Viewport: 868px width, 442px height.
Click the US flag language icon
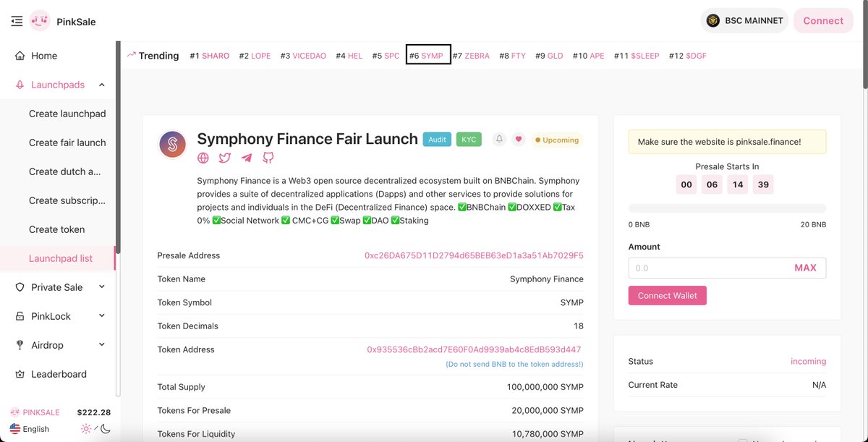pyautogui.click(x=15, y=428)
